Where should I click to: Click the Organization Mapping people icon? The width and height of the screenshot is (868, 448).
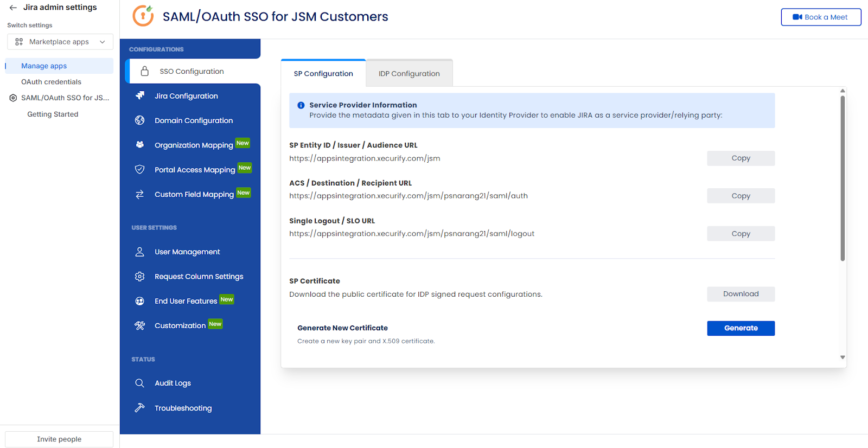pyautogui.click(x=140, y=145)
